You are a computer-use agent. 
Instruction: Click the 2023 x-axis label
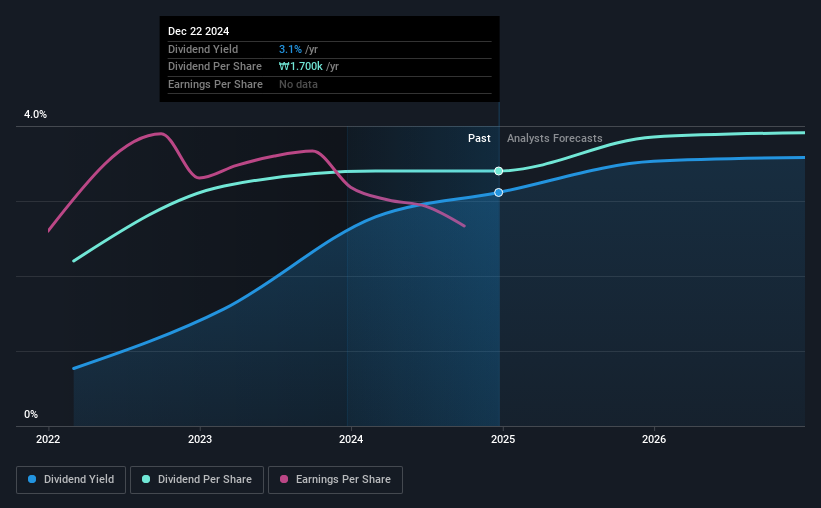click(200, 439)
